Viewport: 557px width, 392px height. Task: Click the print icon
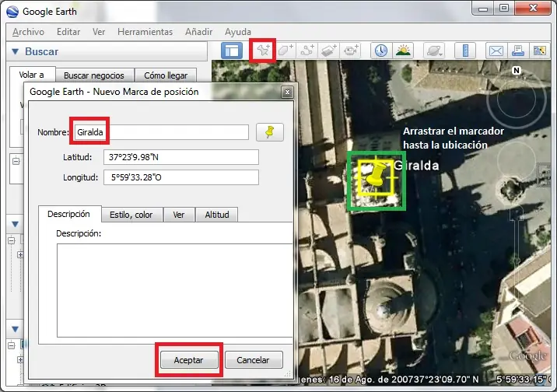(x=517, y=51)
